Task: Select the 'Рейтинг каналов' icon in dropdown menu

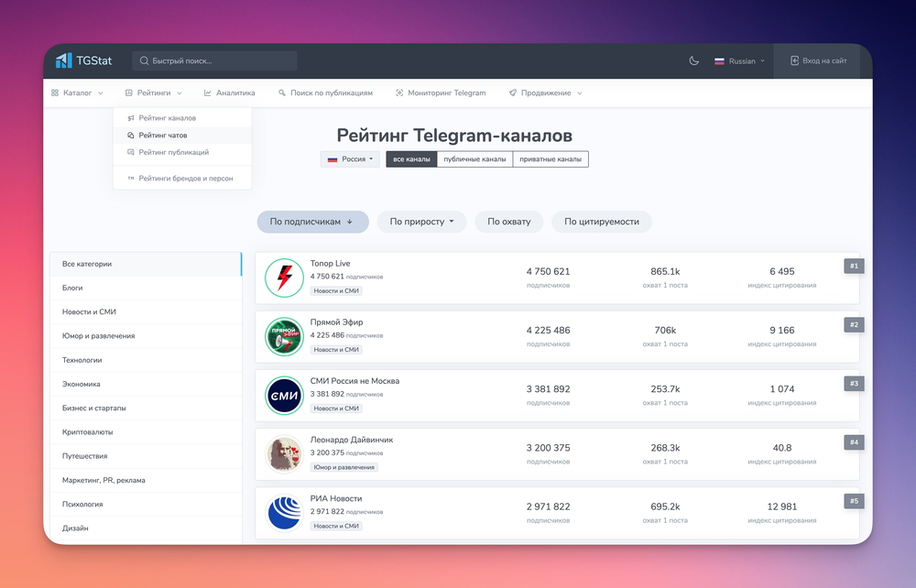Action: [x=131, y=117]
